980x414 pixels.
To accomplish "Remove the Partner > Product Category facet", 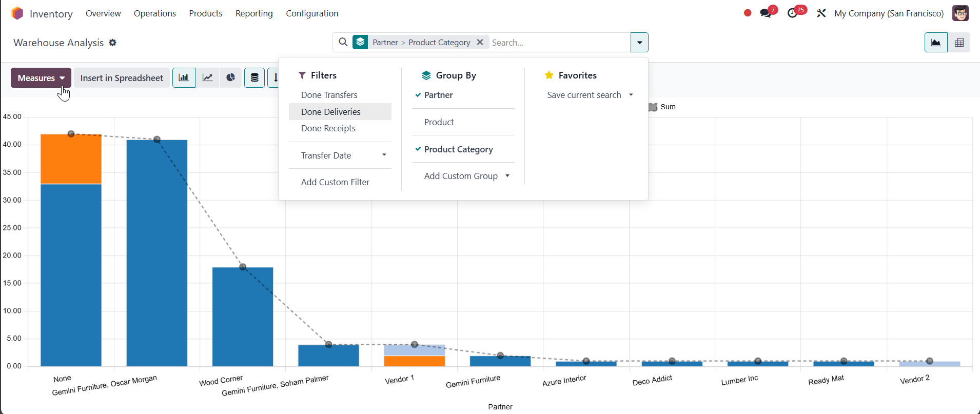I will pos(480,42).
